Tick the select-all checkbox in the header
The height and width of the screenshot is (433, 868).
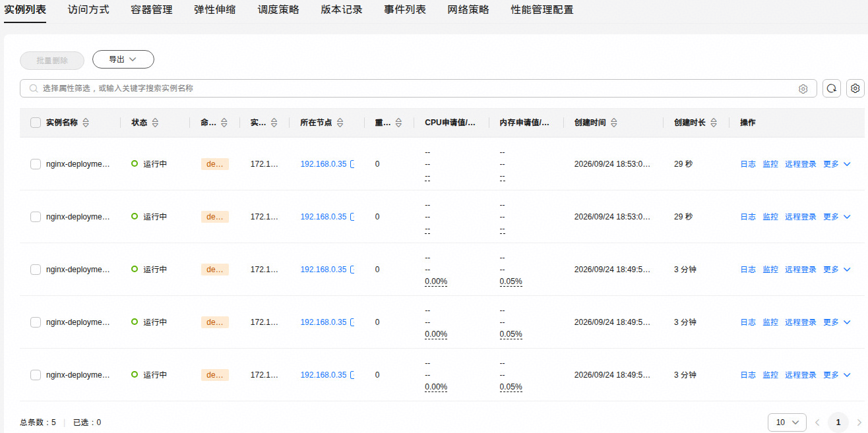[36, 123]
